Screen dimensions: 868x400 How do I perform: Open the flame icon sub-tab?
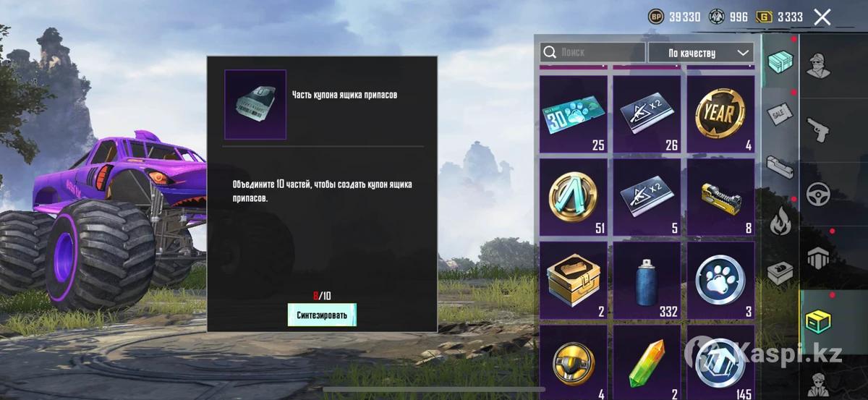pos(780,219)
